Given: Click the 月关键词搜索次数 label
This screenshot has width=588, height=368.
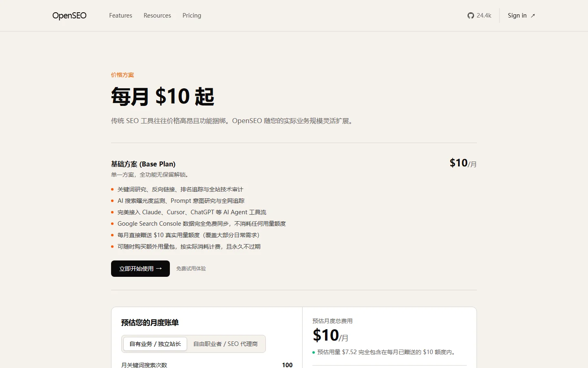Looking at the screenshot, I should pyautogui.click(x=144, y=365).
